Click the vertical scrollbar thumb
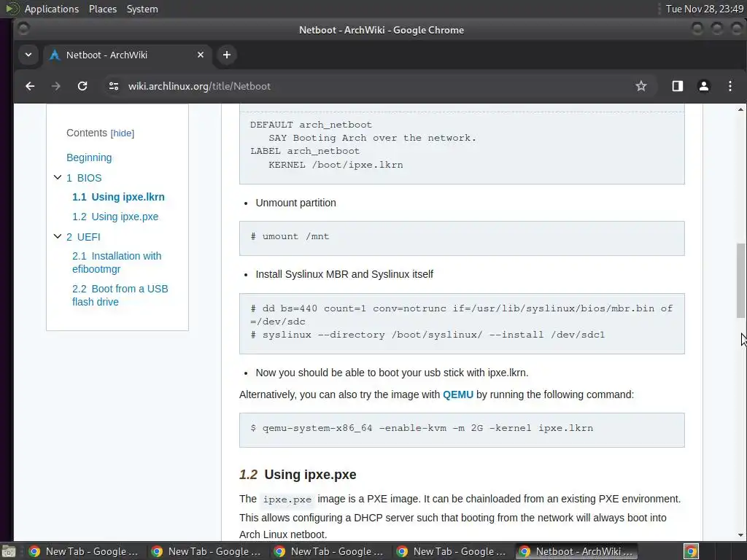Viewport: 747px width, 560px height. click(x=740, y=281)
